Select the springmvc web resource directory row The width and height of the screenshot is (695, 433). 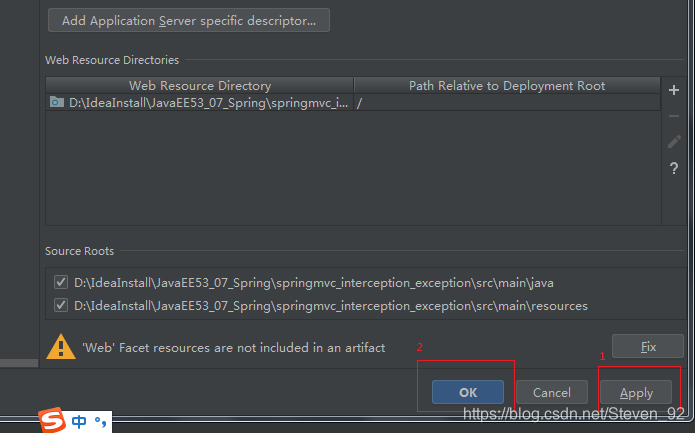(x=353, y=103)
